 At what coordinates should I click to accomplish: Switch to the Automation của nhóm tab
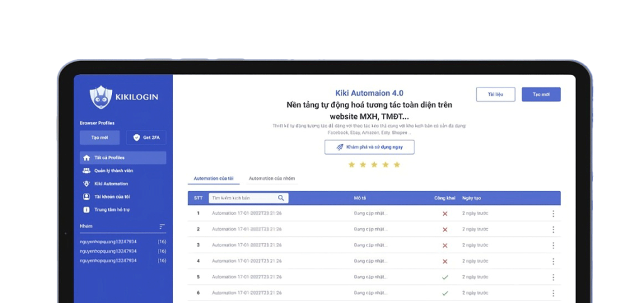tap(272, 179)
